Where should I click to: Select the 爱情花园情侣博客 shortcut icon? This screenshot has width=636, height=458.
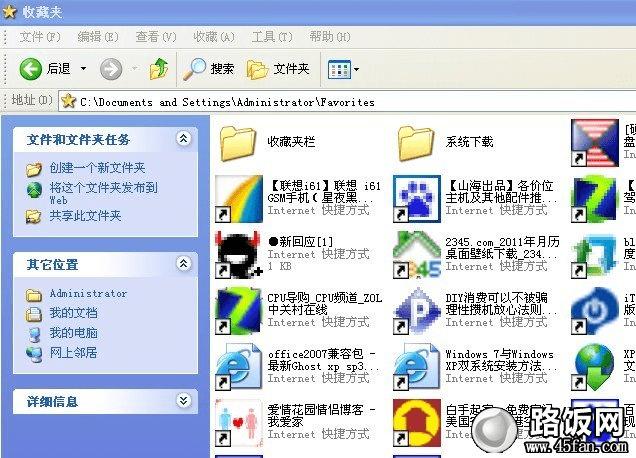239,422
